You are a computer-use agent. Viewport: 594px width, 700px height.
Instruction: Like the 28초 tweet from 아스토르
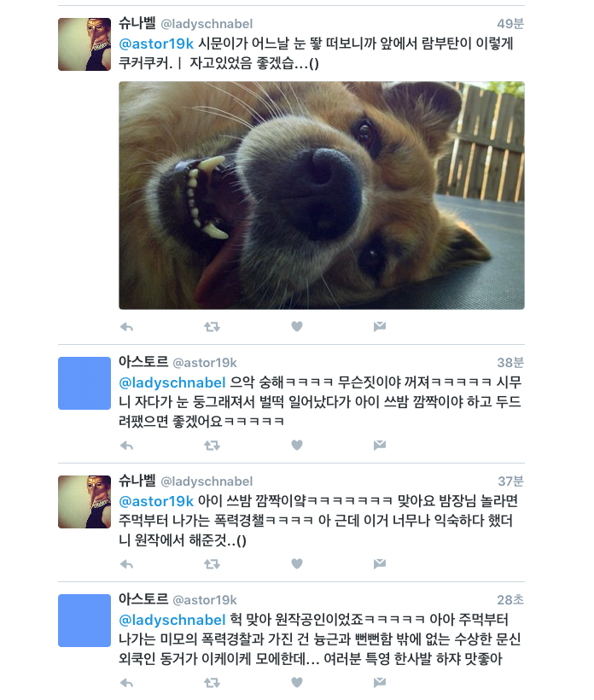pos(297,683)
